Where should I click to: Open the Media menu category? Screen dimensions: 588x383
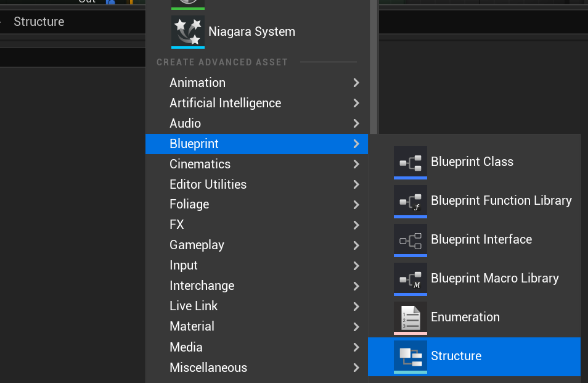(x=256, y=347)
